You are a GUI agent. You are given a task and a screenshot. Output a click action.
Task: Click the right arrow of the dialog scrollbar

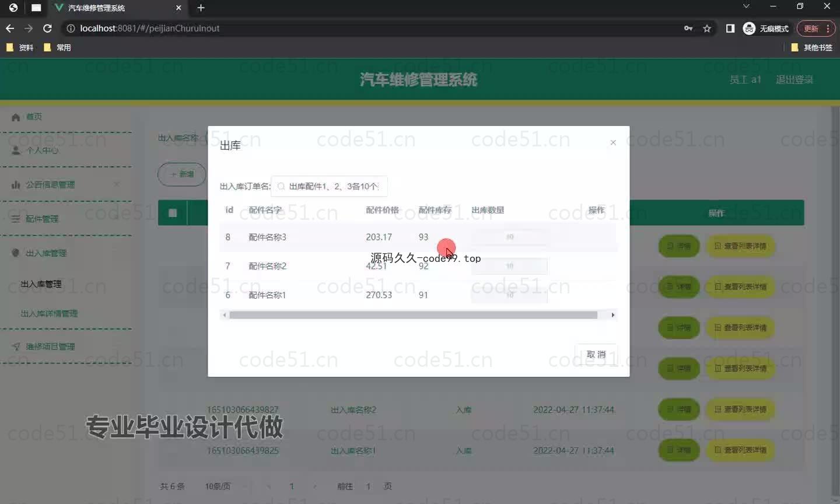[612, 315]
